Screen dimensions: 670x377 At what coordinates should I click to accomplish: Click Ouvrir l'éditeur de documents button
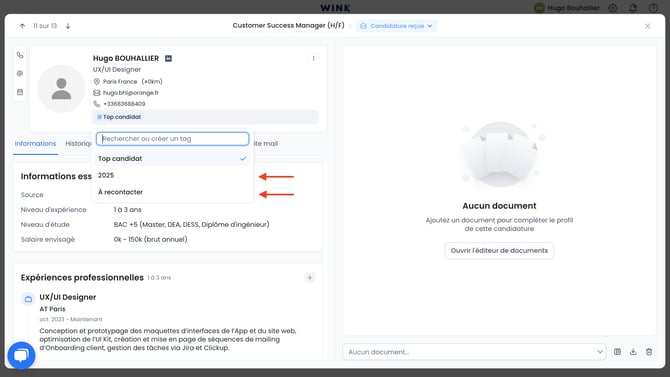(x=499, y=250)
